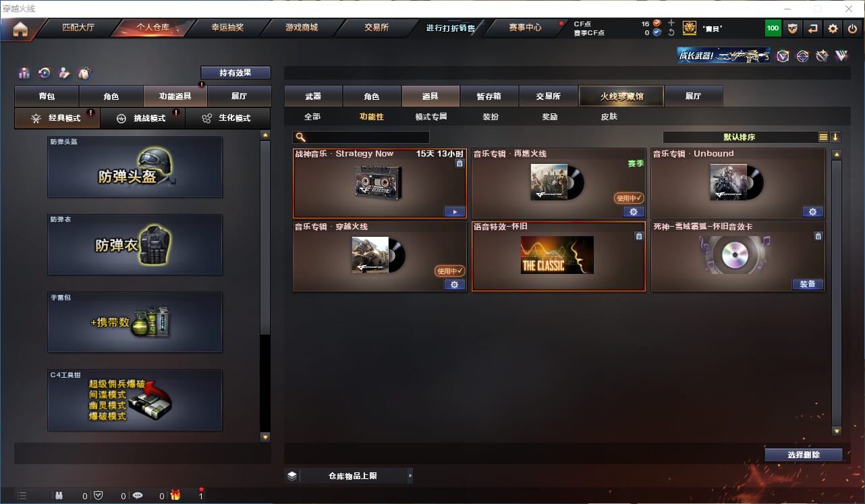Screen dimensions: 865x504
Task: Select the 手雷包 item card
Action: [135, 322]
